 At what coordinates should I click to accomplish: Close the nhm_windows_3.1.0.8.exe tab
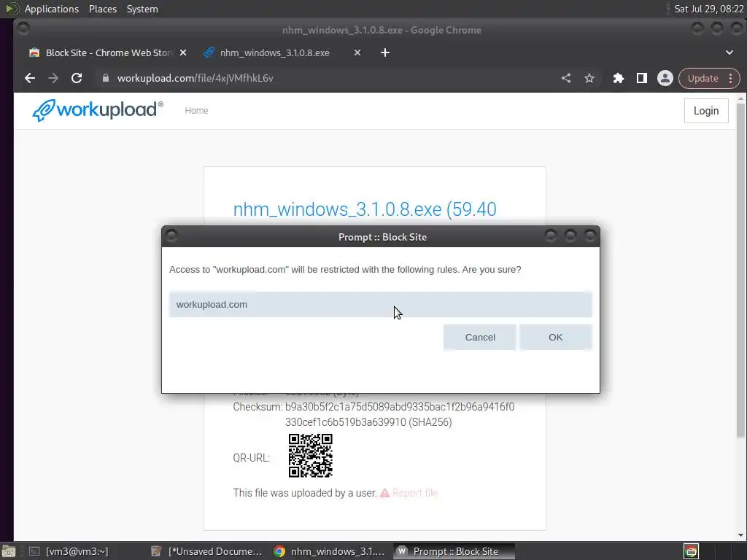click(357, 52)
